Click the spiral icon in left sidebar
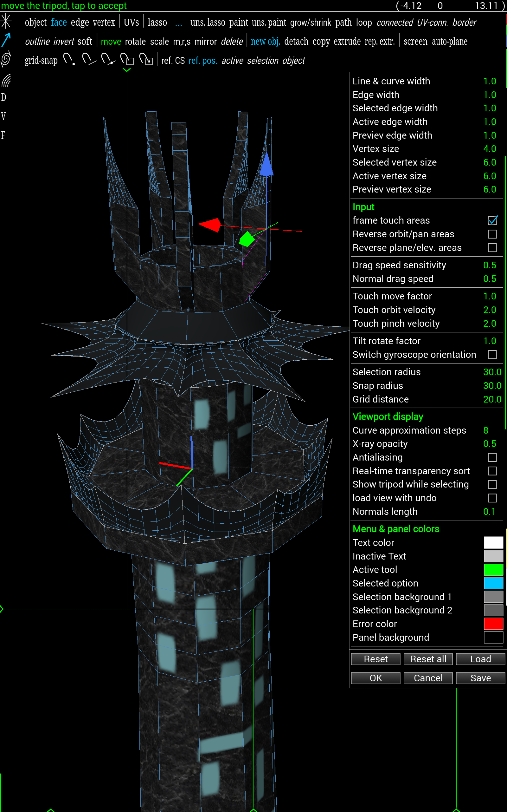This screenshot has width=507, height=812. [6, 59]
